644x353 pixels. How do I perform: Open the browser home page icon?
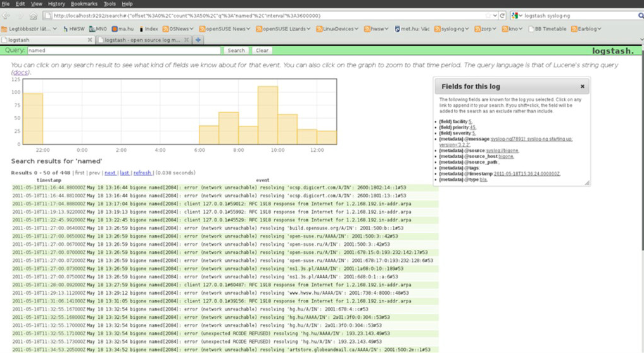pos(34,16)
